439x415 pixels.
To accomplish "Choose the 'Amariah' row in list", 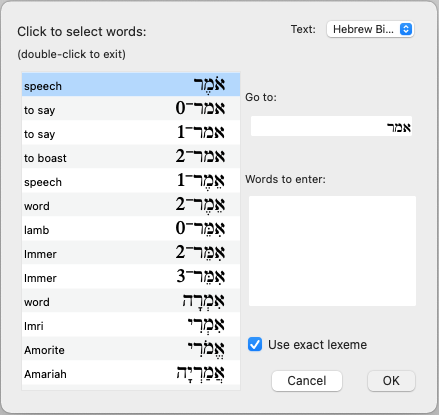I will [131, 372].
